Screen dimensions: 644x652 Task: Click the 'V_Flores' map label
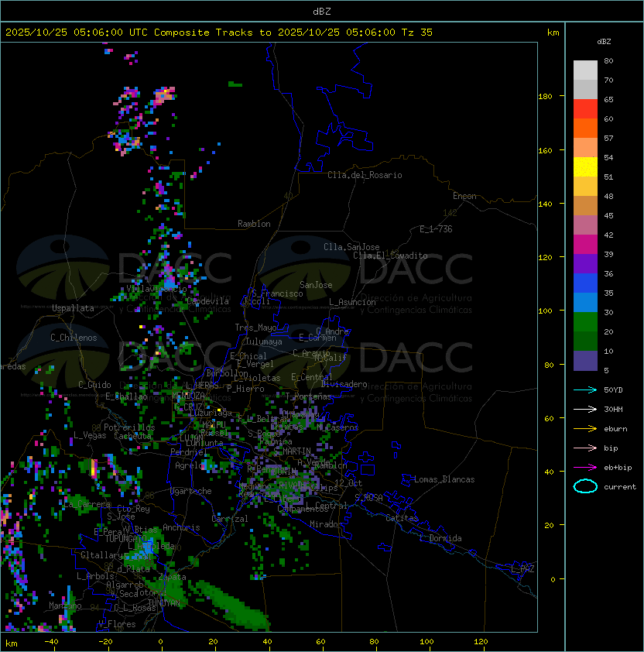pos(117,624)
